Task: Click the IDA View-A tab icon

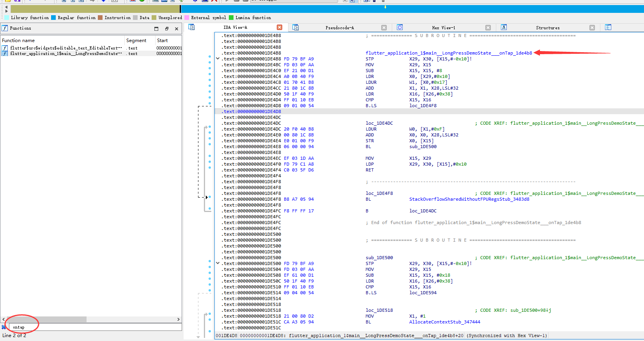Action: point(191,27)
